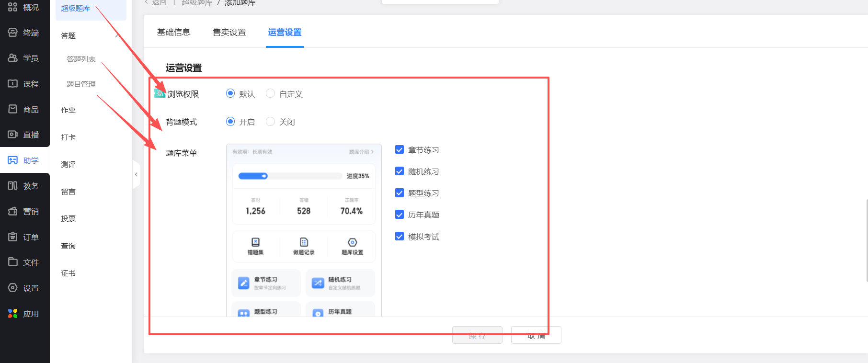Select 开启 for 背题模式

click(230, 121)
